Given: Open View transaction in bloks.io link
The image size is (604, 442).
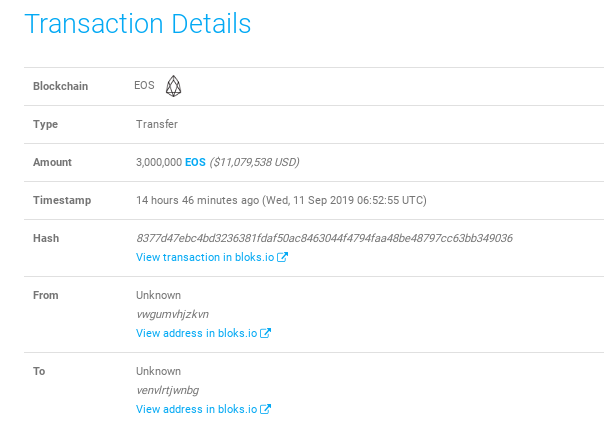Looking at the screenshot, I should pos(212,257).
